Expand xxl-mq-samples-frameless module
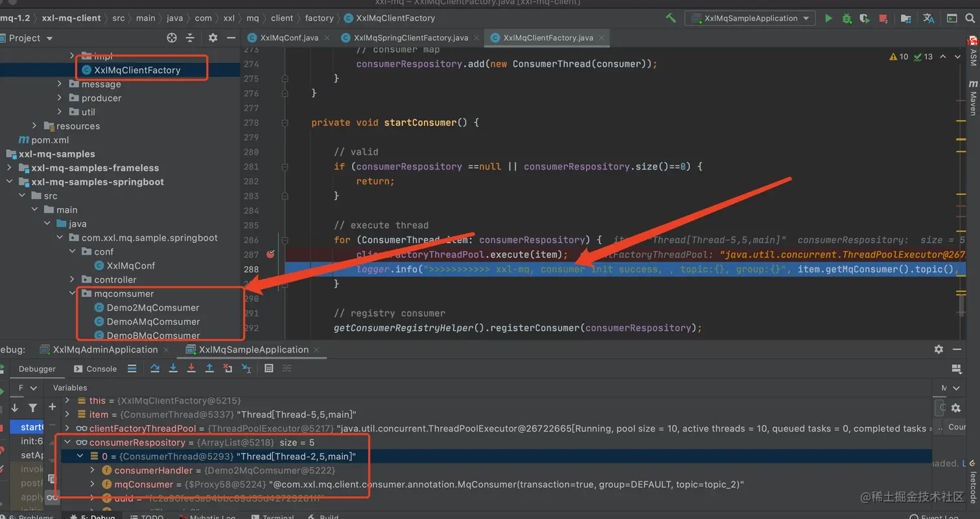980x519 pixels. coord(9,168)
